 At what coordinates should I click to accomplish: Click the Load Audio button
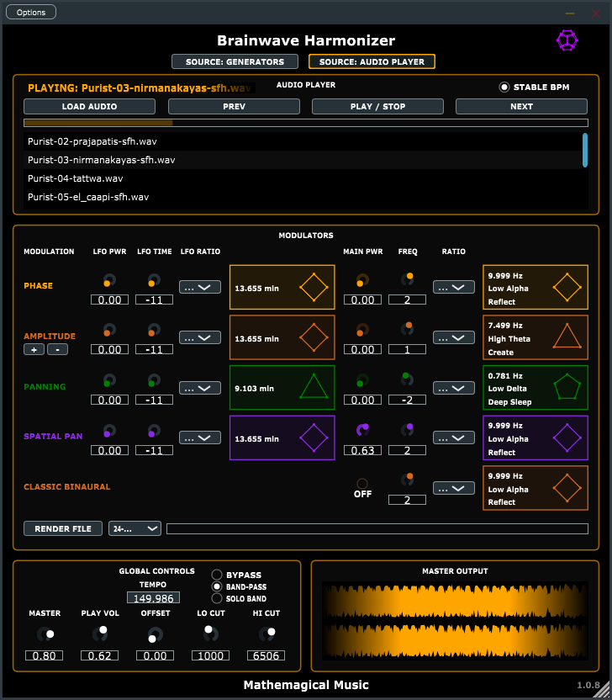click(89, 107)
